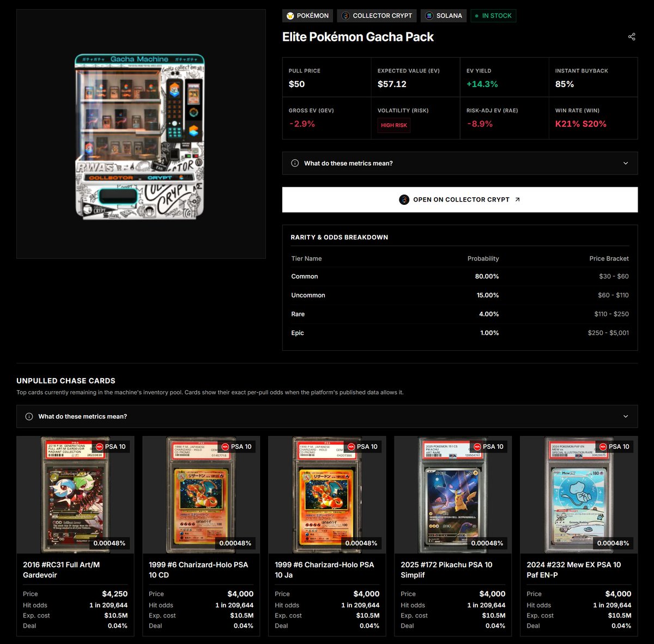Open the Gardevoir card thumbnail
The width and height of the screenshot is (654, 644).
(x=75, y=495)
